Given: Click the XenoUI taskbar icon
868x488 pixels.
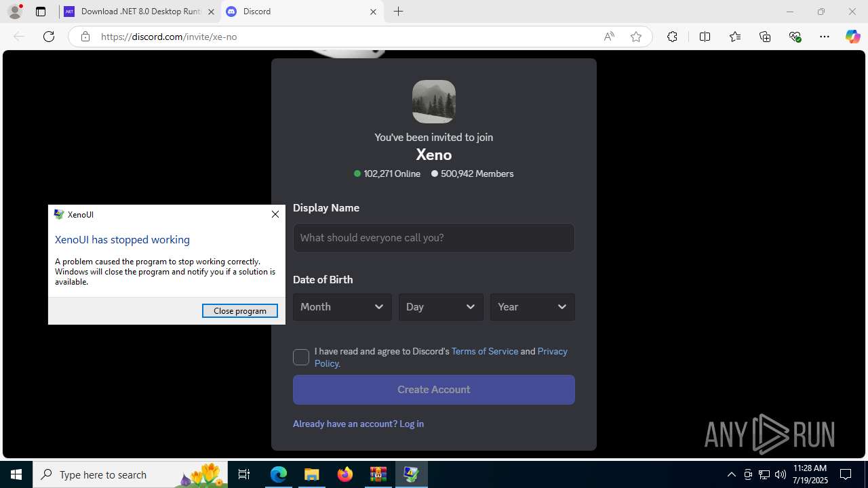Looking at the screenshot, I should 411,474.
